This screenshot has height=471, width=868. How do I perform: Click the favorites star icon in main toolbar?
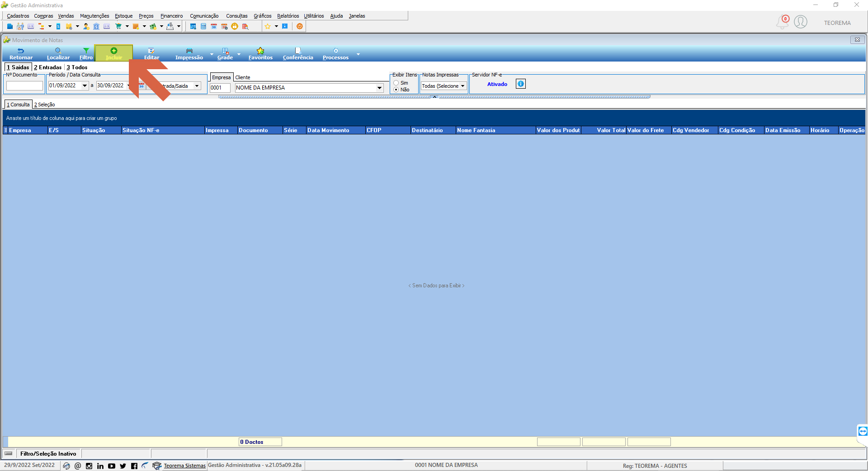click(x=268, y=26)
